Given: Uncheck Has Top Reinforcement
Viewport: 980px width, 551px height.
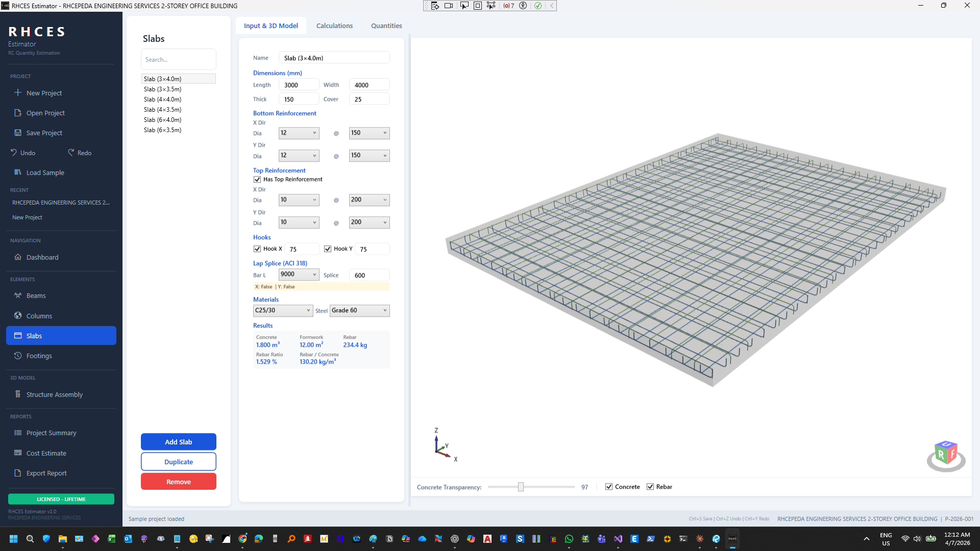Looking at the screenshot, I should coord(257,179).
